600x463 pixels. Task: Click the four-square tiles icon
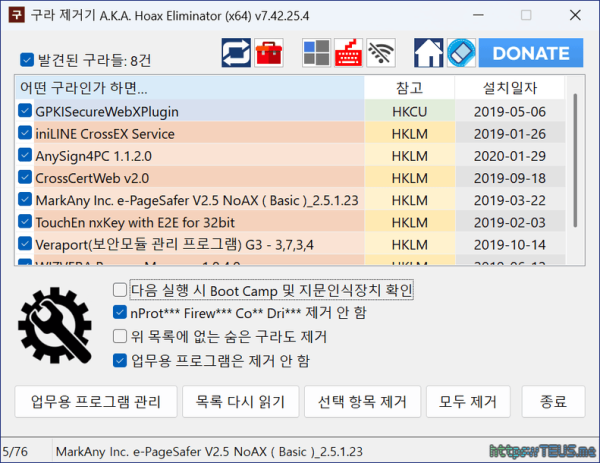tap(316, 52)
